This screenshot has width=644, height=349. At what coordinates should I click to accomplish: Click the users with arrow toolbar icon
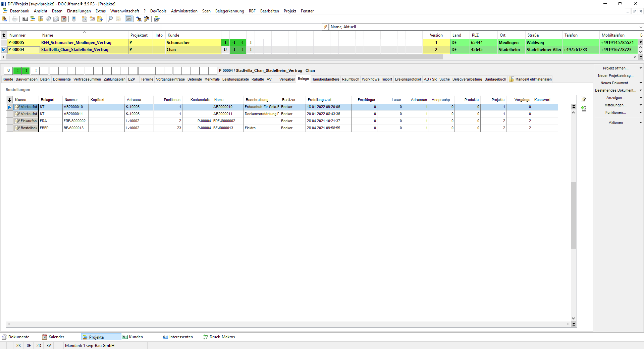tap(139, 19)
